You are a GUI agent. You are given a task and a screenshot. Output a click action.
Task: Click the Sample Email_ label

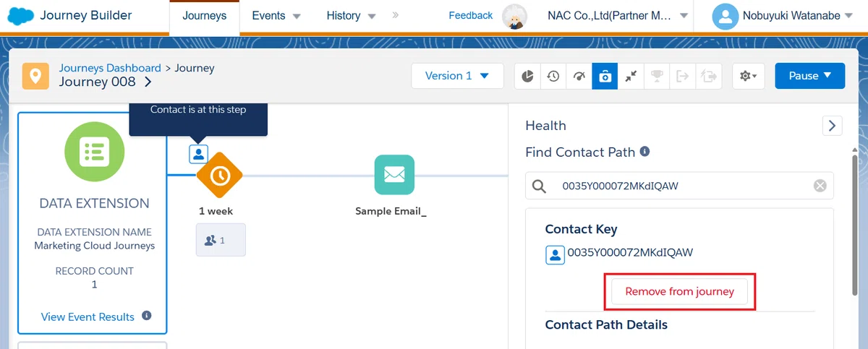pos(391,212)
